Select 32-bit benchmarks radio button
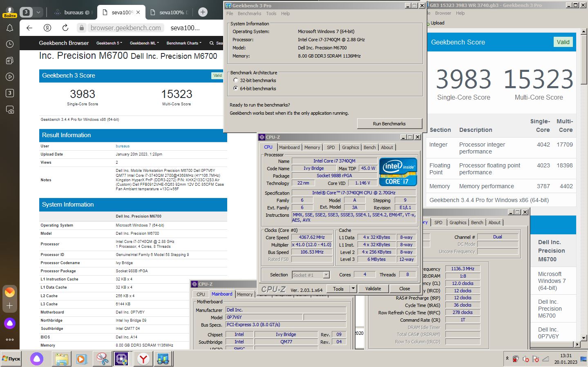 236,80
